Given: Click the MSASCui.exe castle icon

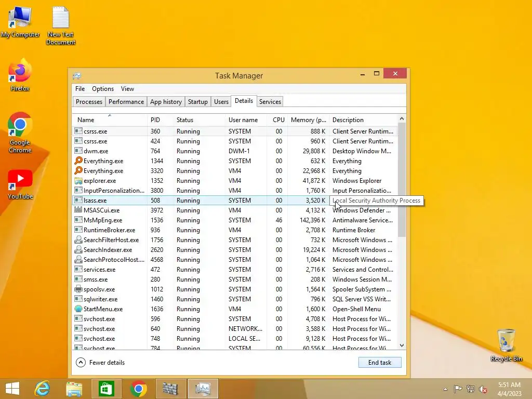Looking at the screenshot, I should [x=78, y=210].
